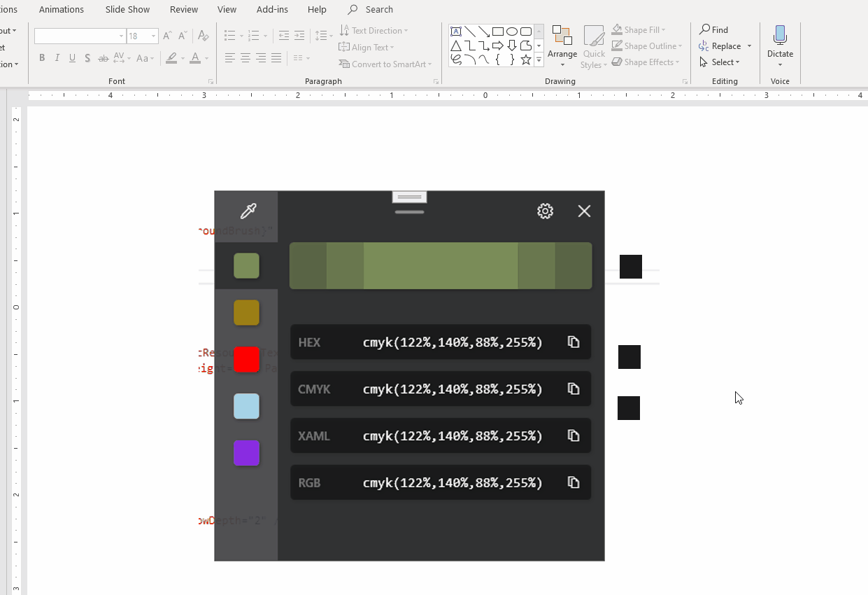The height and width of the screenshot is (595, 868).
Task: Open the Select menu in Editing
Action: (x=720, y=62)
